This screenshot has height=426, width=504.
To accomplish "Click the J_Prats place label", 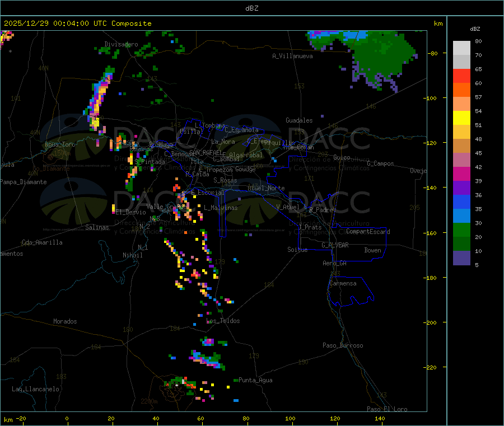I will pyautogui.click(x=310, y=227).
